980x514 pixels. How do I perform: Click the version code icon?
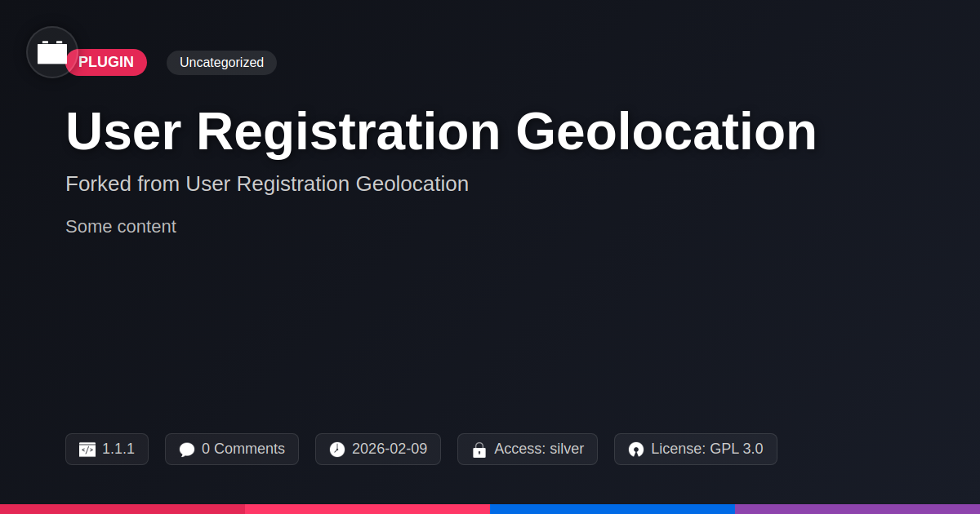coord(87,450)
